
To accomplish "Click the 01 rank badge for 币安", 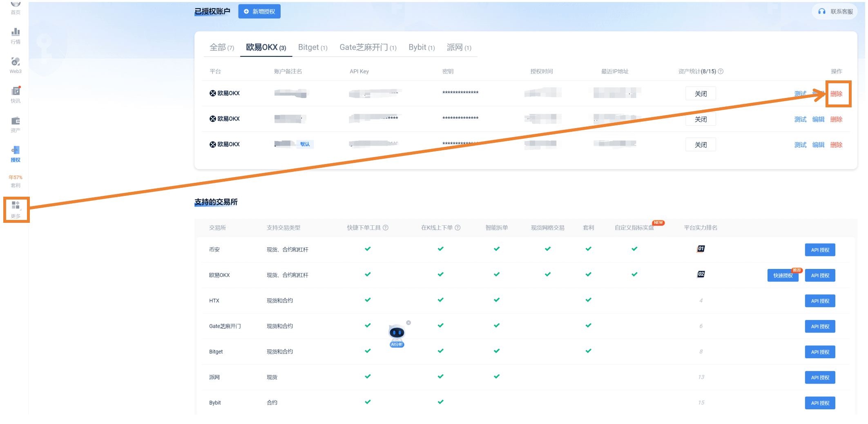I will [x=701, y=249].
